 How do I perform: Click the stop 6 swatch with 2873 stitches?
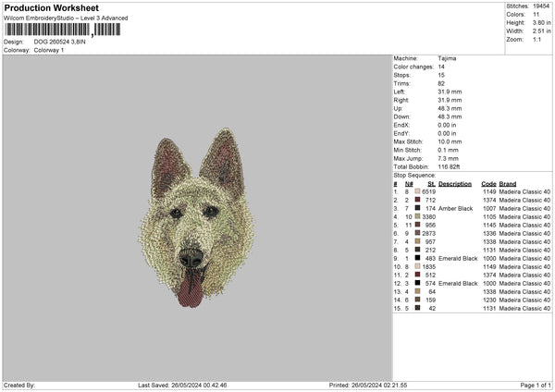(418, 233)
